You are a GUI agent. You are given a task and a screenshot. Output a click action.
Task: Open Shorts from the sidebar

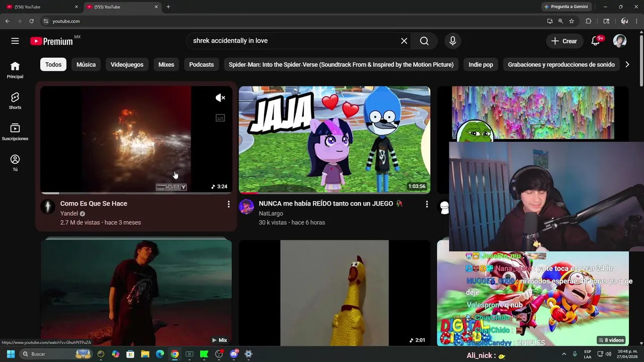[15, 101]
